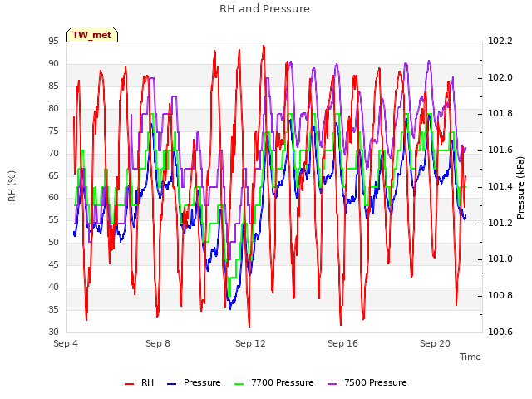The height and width of the screenshot is (399, 532).
Task: Click the Sep 8 date tick label
Action: click(158, 343)
